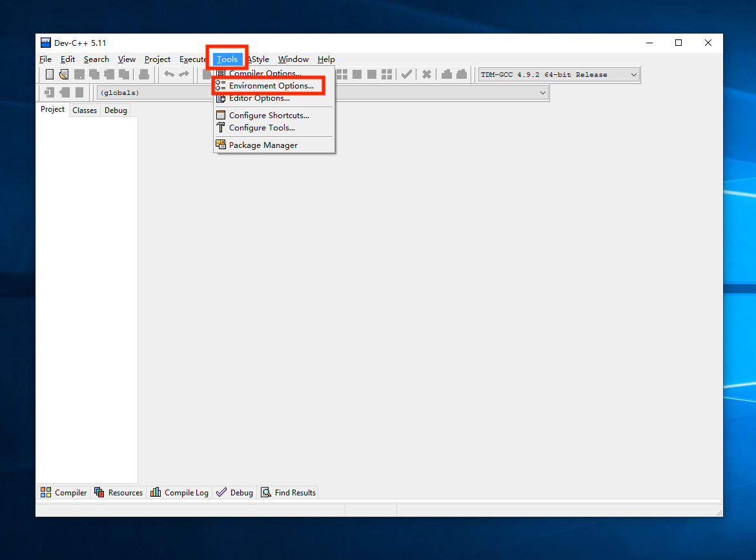756x560 pixels.
Task: Click the Open file toolbar icon
Action: tap(64, 74)
